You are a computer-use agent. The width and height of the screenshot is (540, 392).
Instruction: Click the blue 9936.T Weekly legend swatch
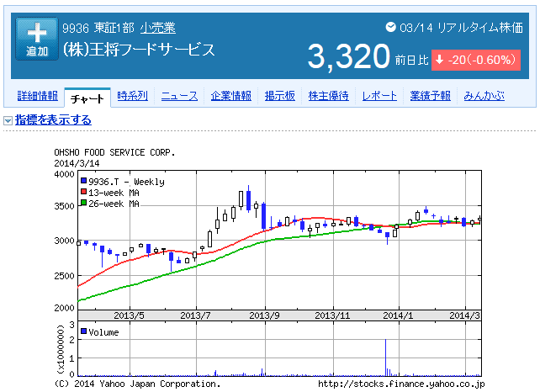click(83, 180)
